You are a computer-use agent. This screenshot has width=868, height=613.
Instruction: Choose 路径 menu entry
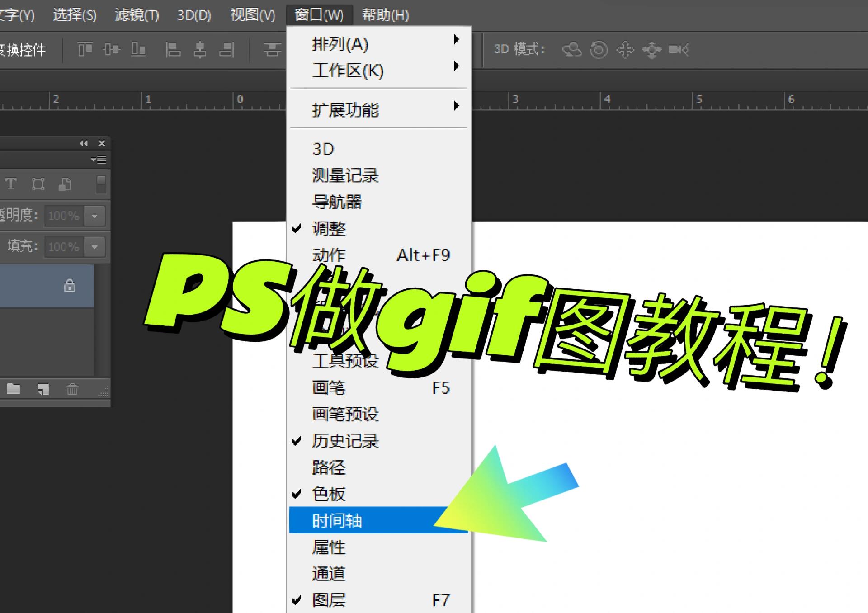[x=378, y=467]
